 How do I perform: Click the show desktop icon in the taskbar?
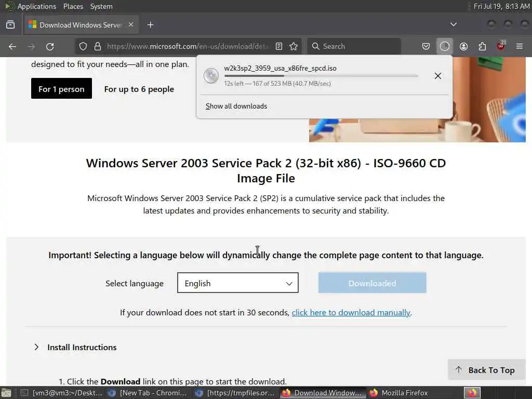coord(6,393)
